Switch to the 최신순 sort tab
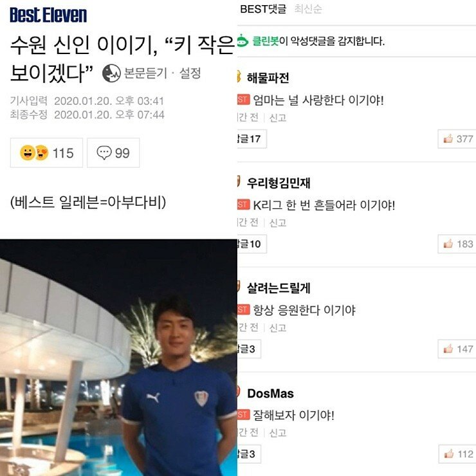476x476 pixels. [308, 9]
